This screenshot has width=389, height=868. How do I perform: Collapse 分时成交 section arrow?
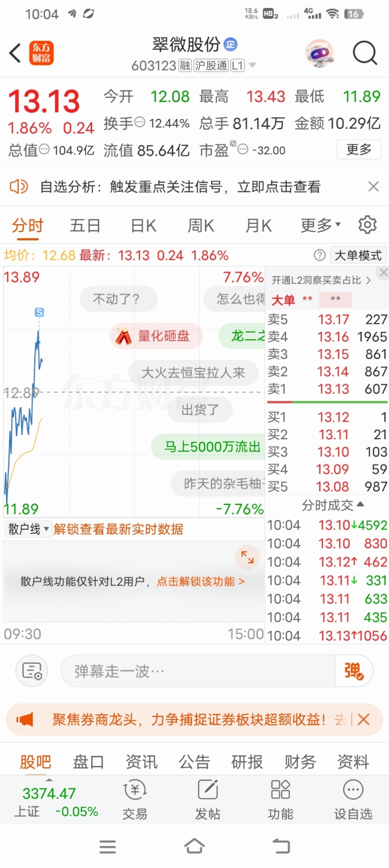[x=361, y=504]
